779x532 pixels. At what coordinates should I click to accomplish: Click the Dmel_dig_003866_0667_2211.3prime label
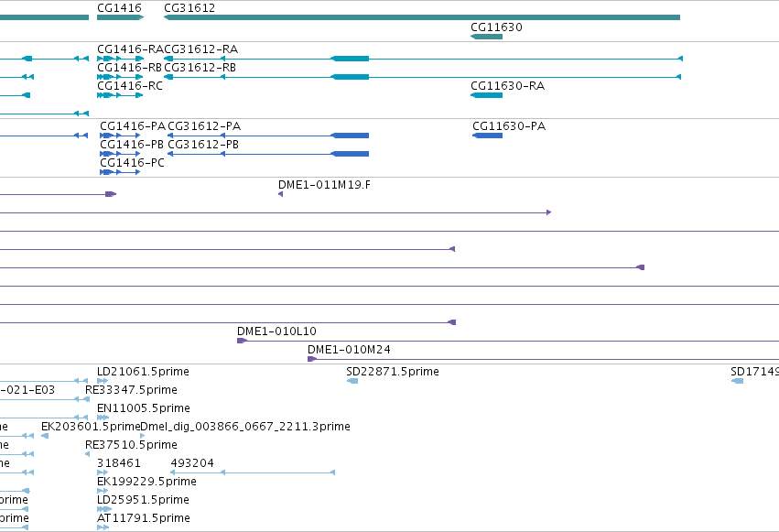coord(245,426)
